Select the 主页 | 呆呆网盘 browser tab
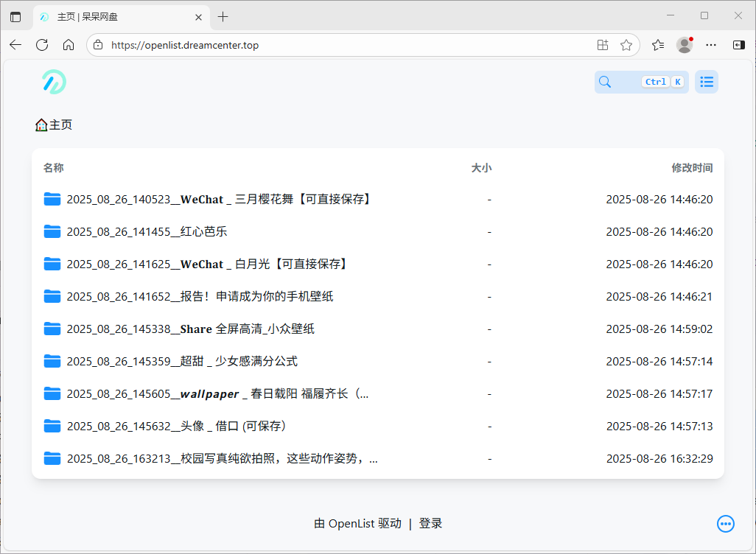Image resolution: width=756 pixels, height=554 pixels. (111, 16)
